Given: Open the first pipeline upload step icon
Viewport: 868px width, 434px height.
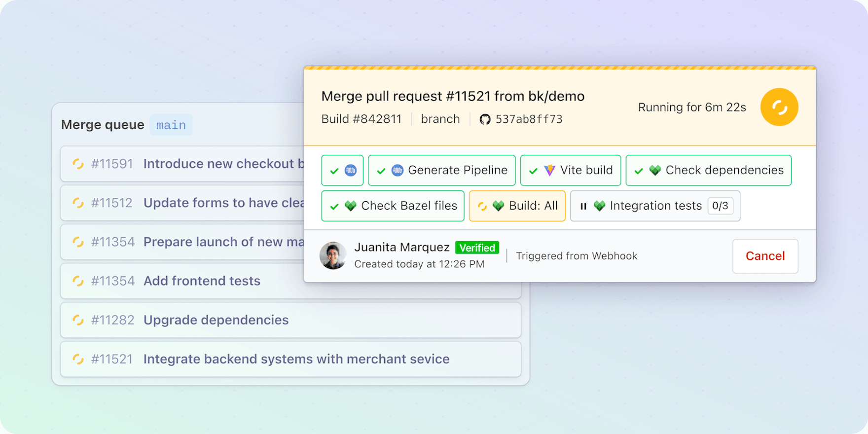Looking at the screenshot, I should coord(350,171).
